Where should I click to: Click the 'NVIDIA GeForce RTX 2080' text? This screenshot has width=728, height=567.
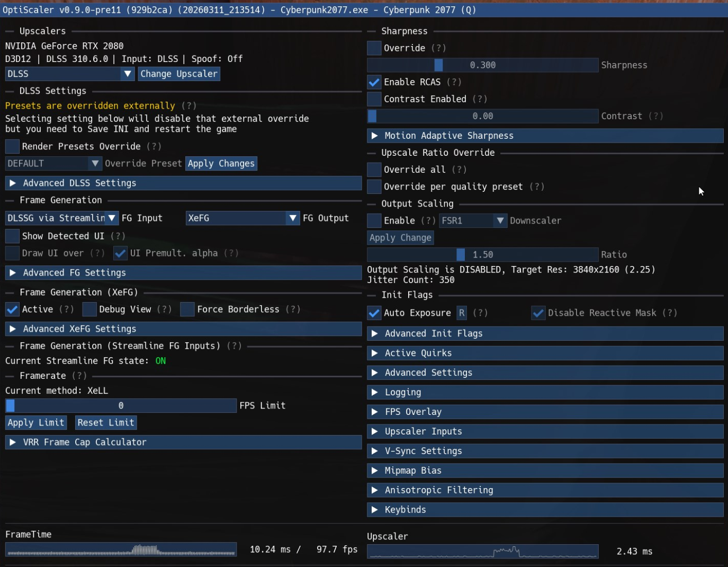coord(65,46)
